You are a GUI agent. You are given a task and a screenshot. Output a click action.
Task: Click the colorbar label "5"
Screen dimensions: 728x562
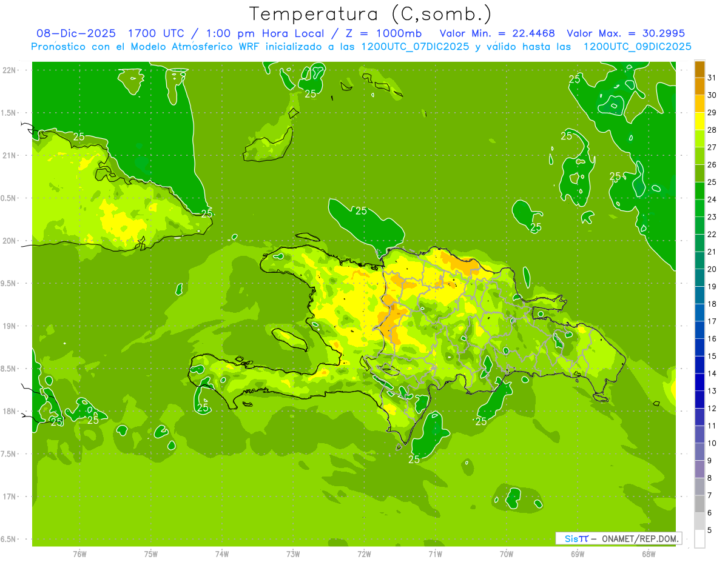710,530
